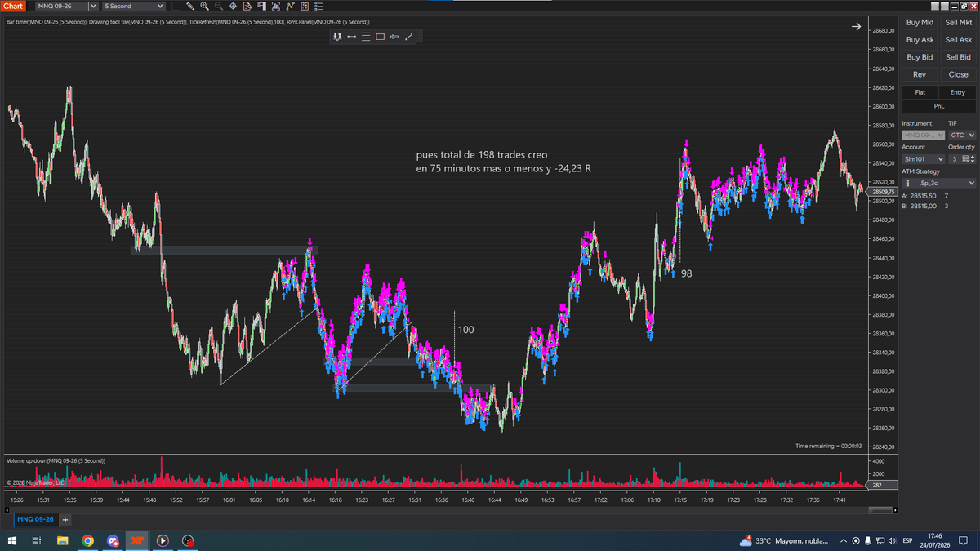Click the Buy Mkt button
Image resolution: width=980 pixels, height=551 pixels.
(920, 23)
